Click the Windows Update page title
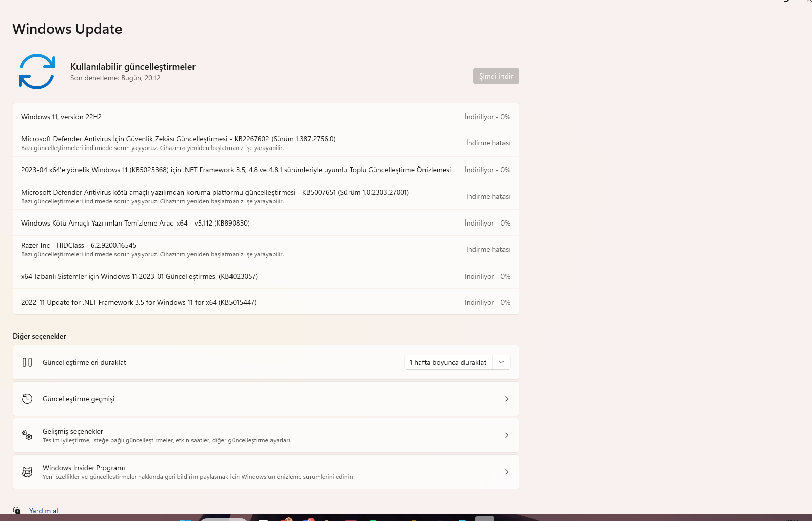 67,29
